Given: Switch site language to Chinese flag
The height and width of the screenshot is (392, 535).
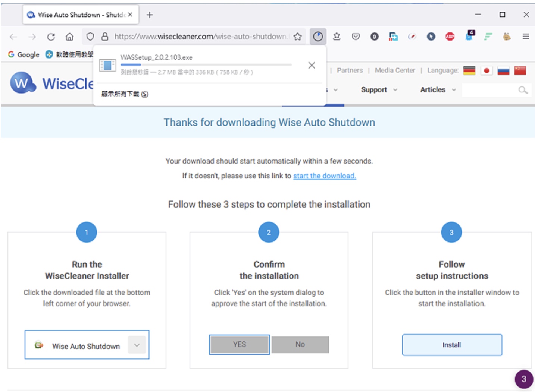Looking at the screenshot, I should [520, 70].
